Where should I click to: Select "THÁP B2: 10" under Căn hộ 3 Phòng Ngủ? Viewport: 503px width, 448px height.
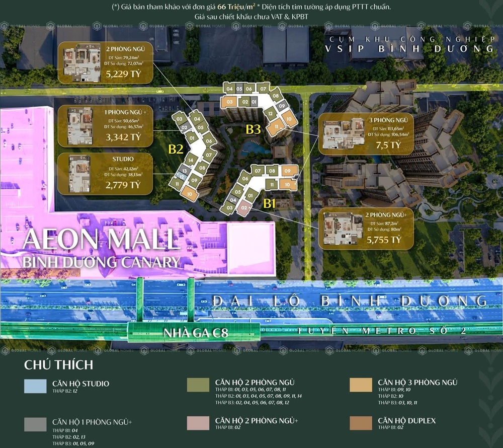(x=390, y=396)
